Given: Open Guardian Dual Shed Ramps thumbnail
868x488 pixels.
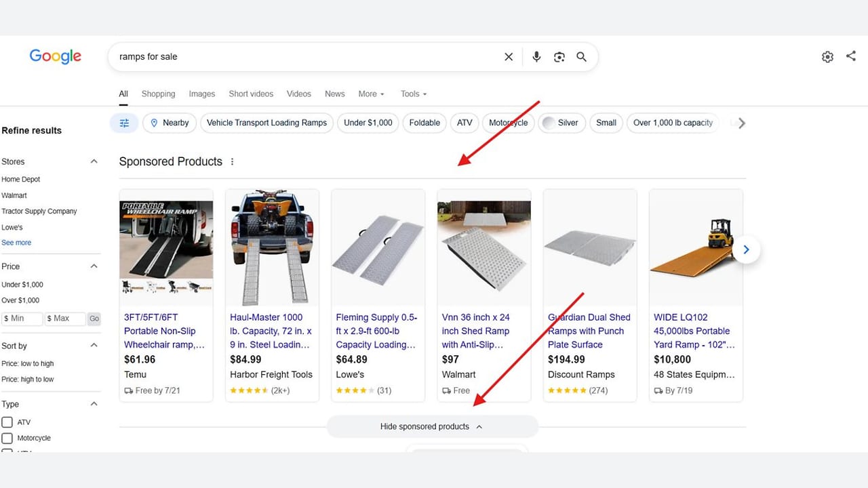Looking at the screenshot, I should click(x=590, y=247).
